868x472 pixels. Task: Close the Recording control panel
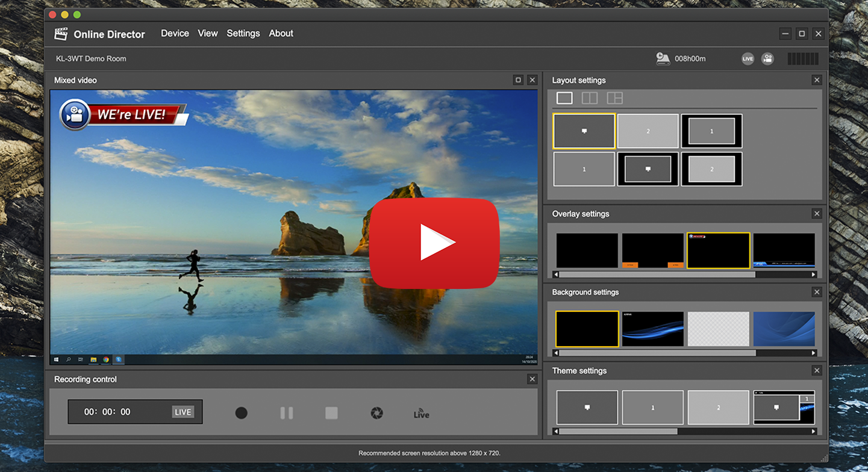point(532,379)
